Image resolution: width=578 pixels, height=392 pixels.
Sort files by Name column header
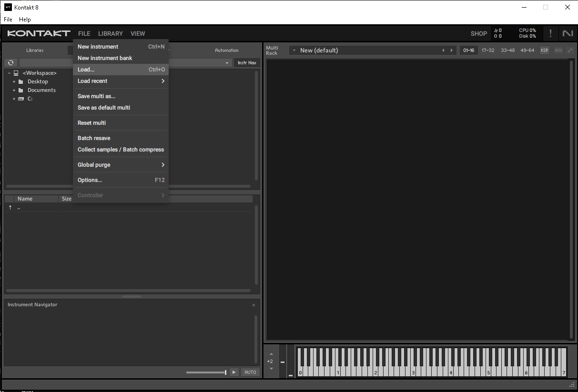[x=36, y=199]
